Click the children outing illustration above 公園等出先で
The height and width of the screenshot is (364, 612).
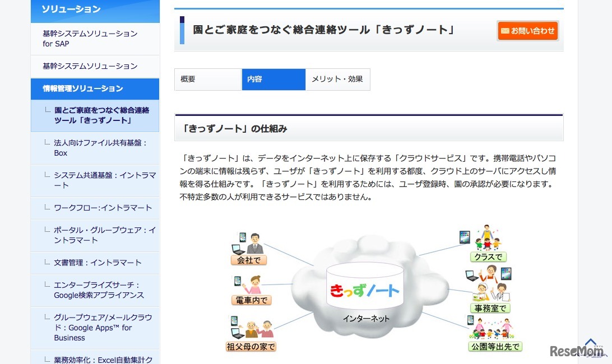click(493, 329)
